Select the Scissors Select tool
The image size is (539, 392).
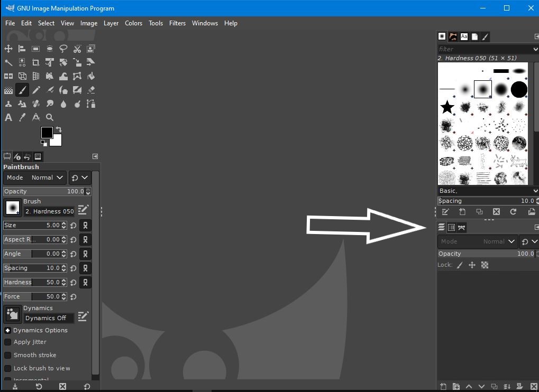pos(77,49)
